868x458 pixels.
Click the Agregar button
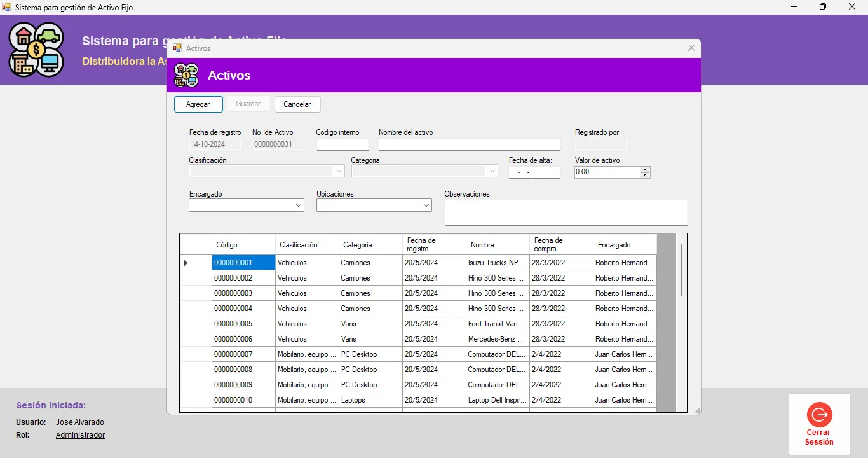pyautogui.click(x=198, y=104)
